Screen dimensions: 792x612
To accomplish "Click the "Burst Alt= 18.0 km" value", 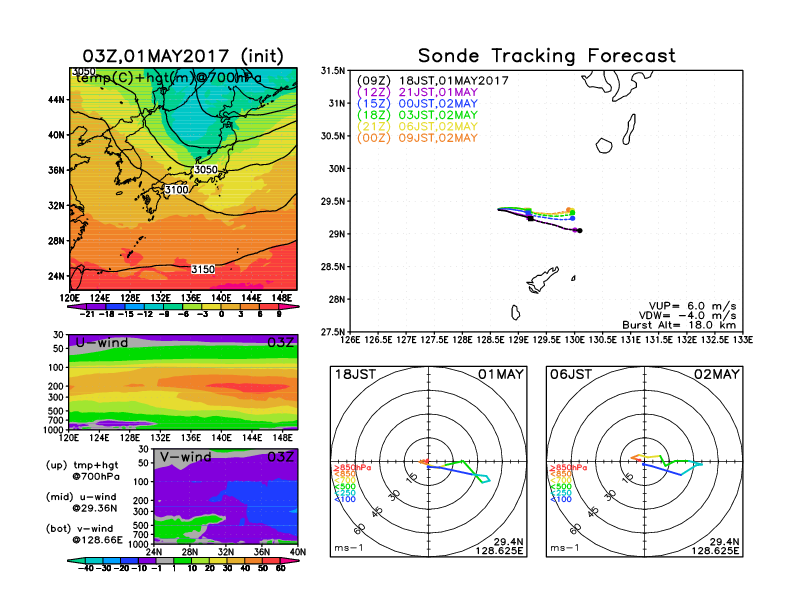I will click(679, 325).
